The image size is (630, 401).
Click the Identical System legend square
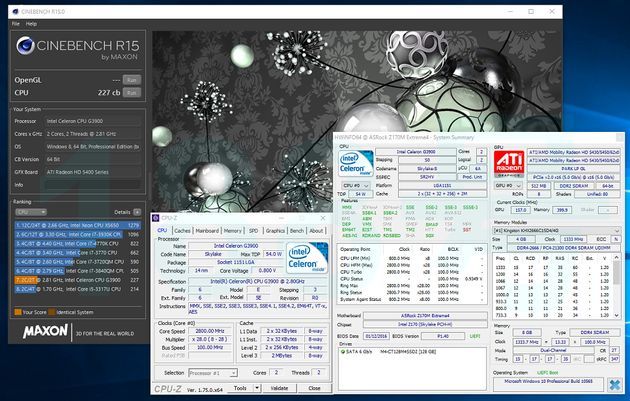[x=51, y=312]
